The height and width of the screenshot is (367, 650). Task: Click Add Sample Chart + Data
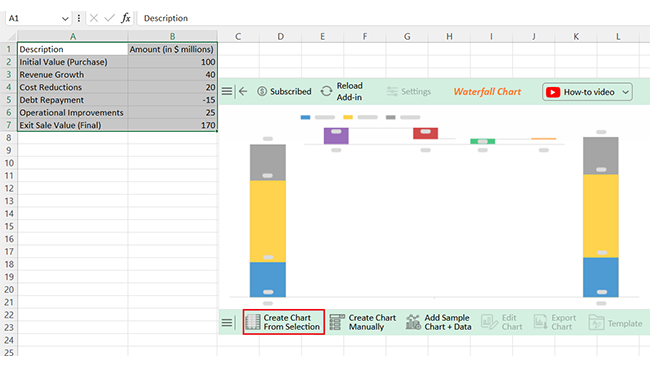[x=438, y=322]
